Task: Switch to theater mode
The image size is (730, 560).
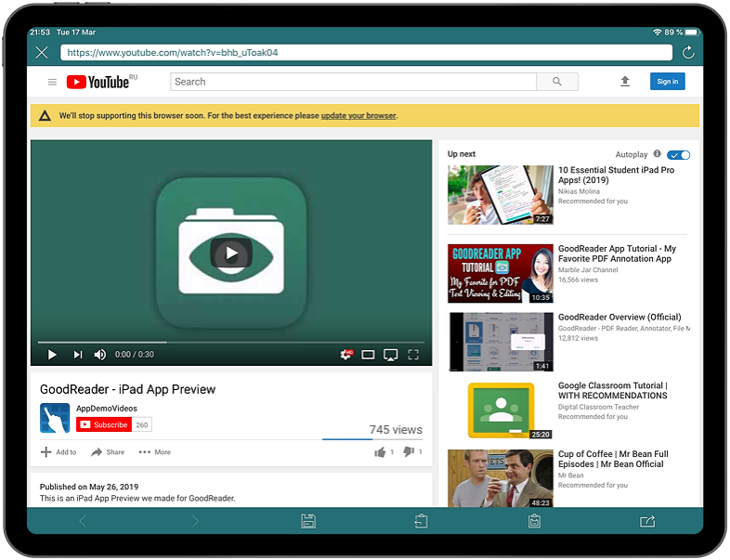Action: pyautogui.click(x=368, y=355)
